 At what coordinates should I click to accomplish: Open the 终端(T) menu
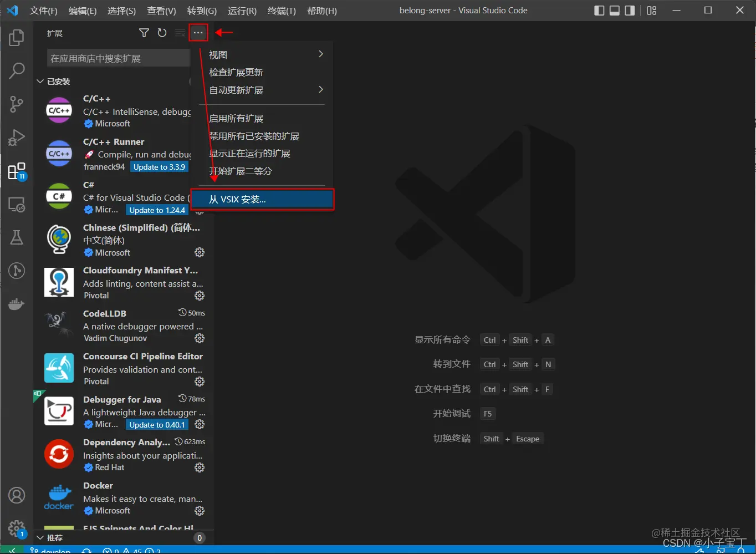[x=282, y=11]
